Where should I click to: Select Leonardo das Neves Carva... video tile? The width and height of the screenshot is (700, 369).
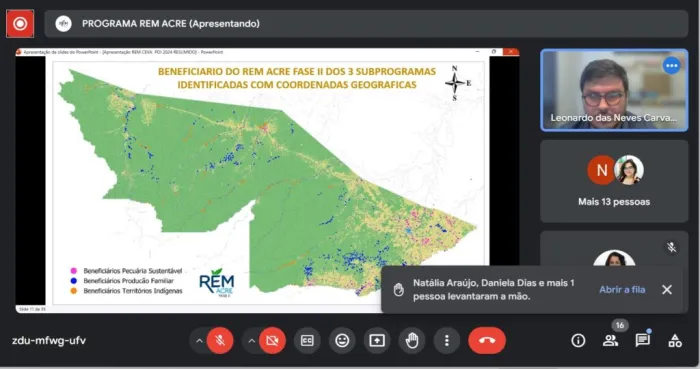tap(614, 90)
